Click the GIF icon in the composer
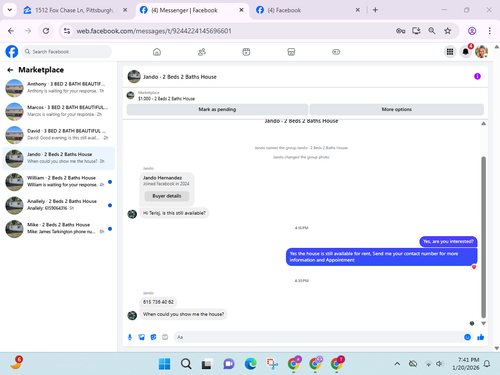Viewport: 500px width, 375px height. (165, 337)
